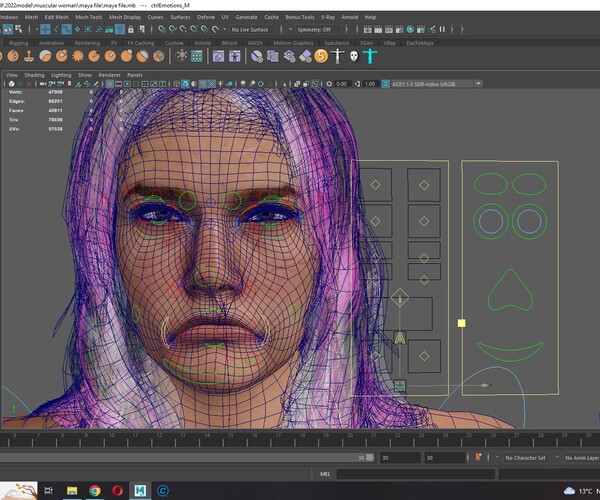Click the orange coin with number 5 shelf icon
The width and height of the screenshot is (600, 500).
[321, 56]
